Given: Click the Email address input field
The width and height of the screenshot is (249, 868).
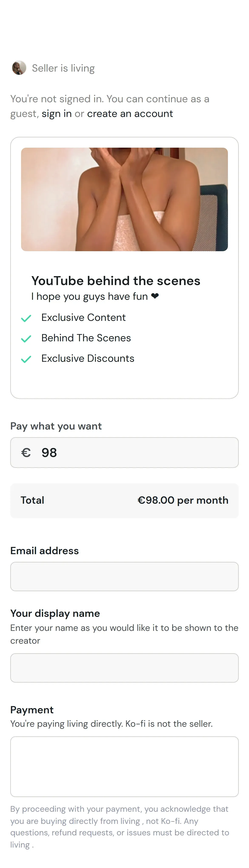Looking at the screenshot, I should tap(124, 576).
